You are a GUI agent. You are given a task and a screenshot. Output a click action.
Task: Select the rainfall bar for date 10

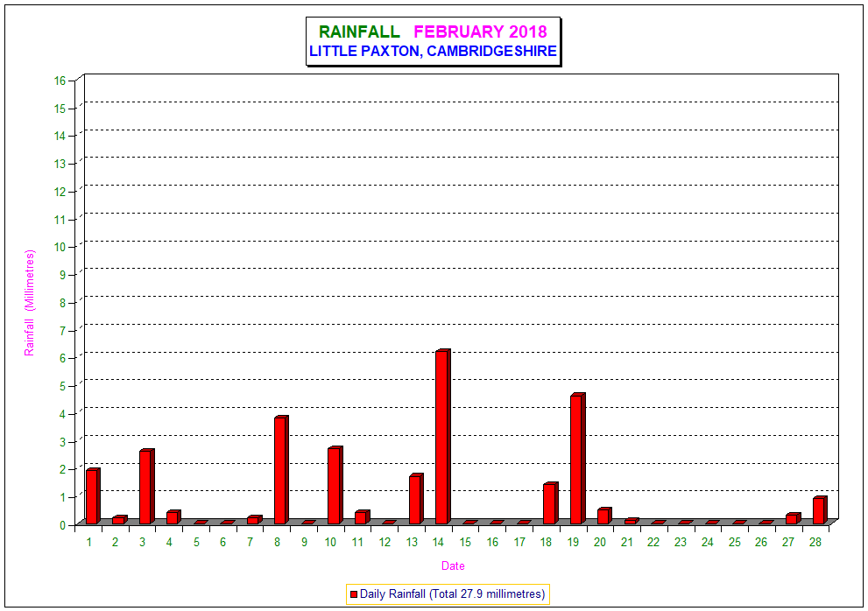coord(335,485)
